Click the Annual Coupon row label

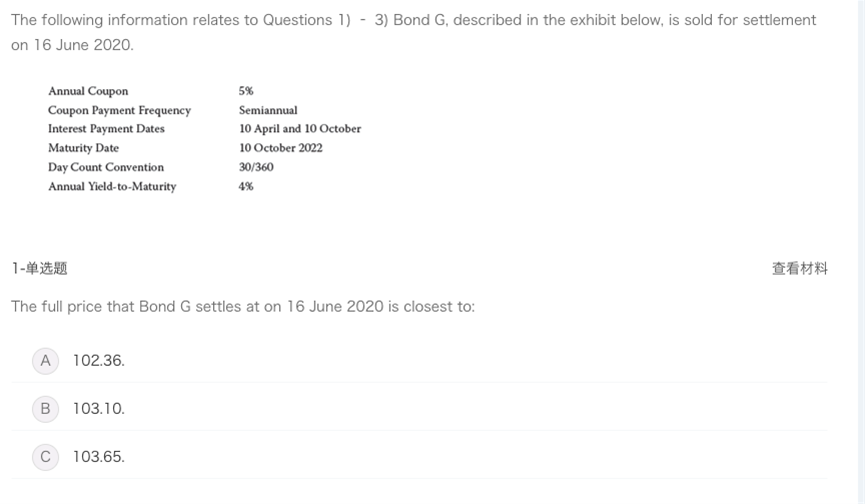click(88, 91)
